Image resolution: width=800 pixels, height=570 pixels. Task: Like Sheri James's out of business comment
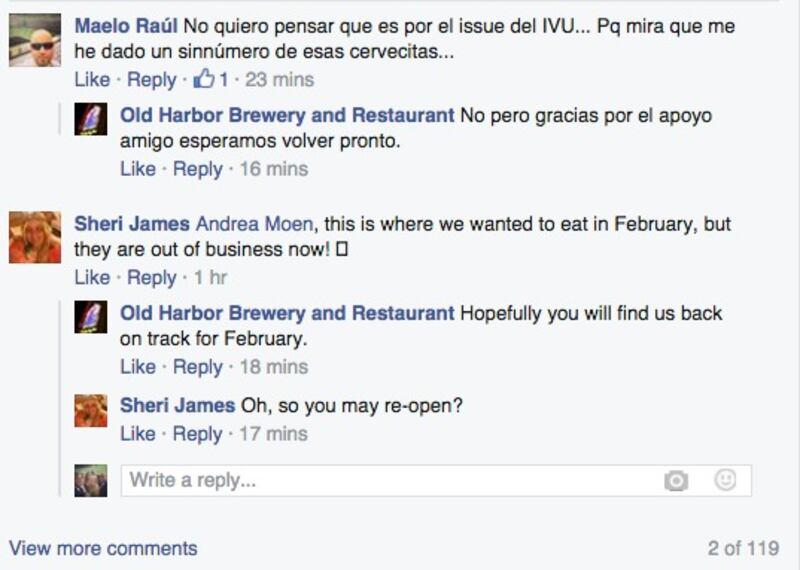click(x=92, y=277)
